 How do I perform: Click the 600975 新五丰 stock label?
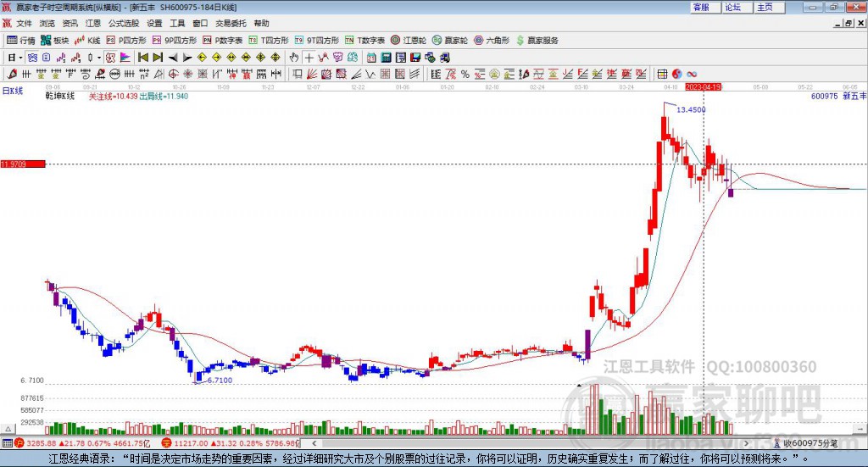pyautogui.click(x=838, y=97)
